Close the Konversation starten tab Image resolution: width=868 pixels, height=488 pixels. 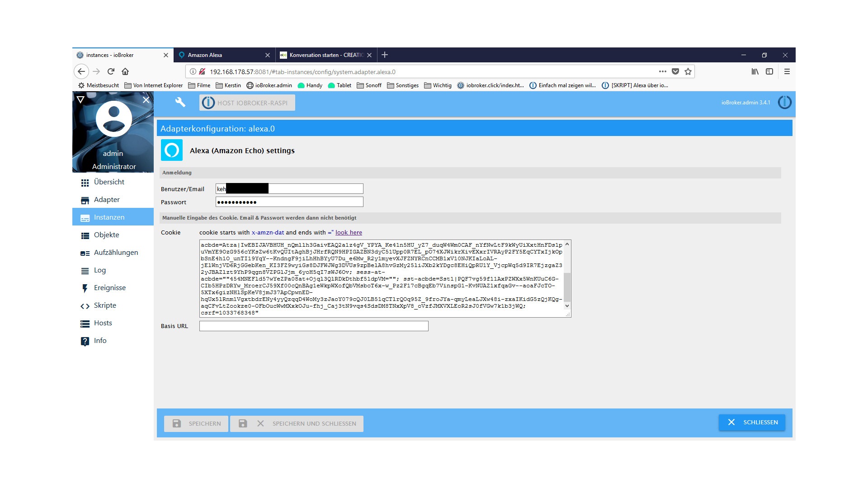(x=369, y=55)
